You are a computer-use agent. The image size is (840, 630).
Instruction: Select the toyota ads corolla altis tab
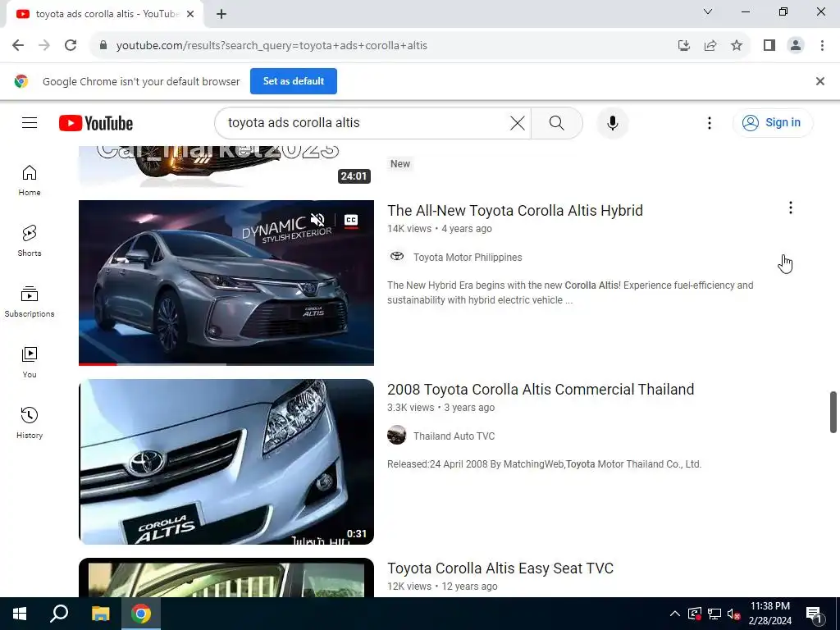pyautogui.click(x=104, y=14)
